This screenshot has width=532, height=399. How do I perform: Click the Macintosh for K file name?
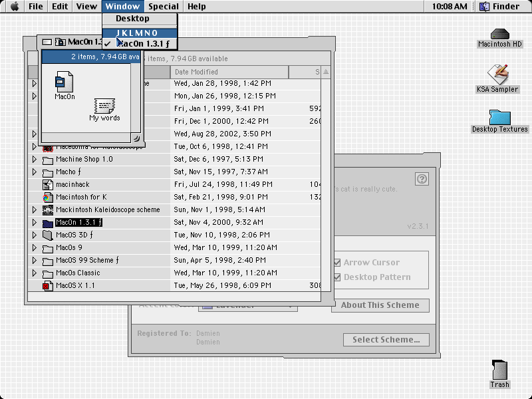(81, 197)
